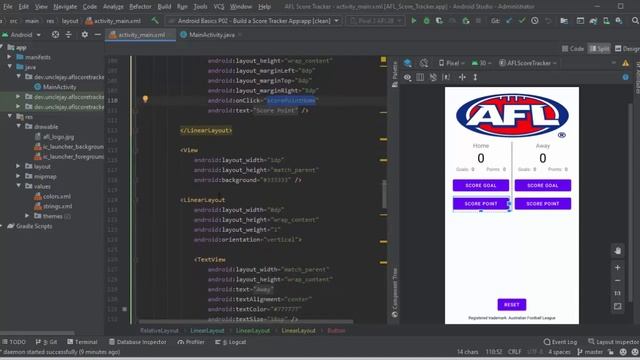Click the search everywhere magnifier icon
640x360 pixels.
(x=635, y=20)
